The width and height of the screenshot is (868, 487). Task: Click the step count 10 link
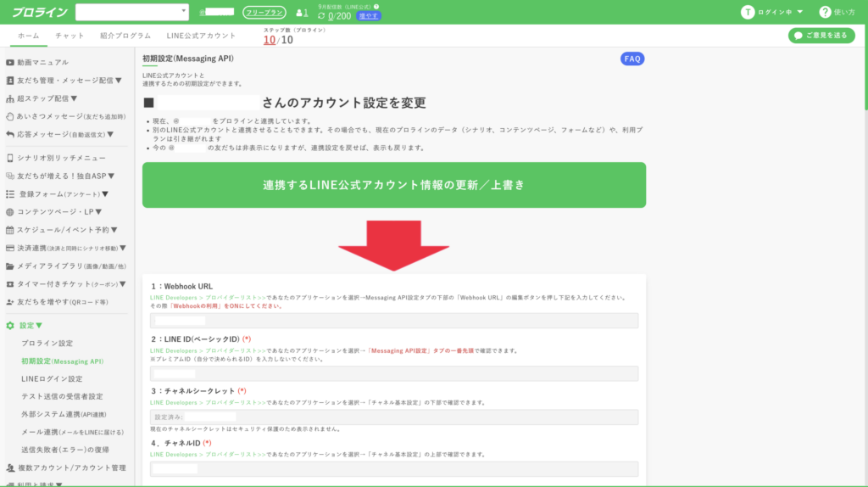269,40
